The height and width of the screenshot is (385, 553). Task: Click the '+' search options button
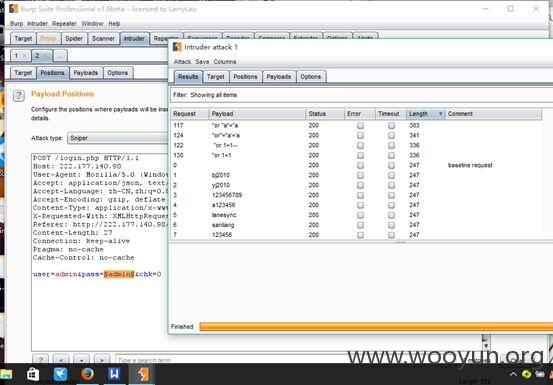click(x=81, y=360)
